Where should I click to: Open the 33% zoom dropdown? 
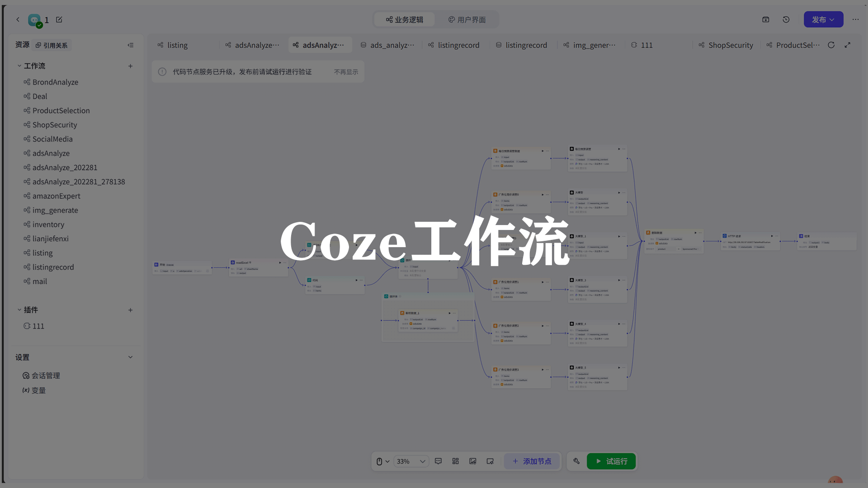410,461
